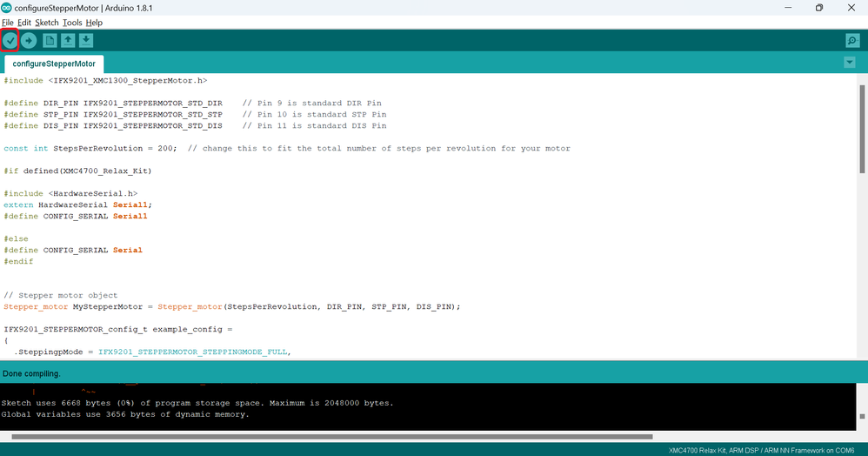
Task: Create a new sketch via toolbar icon
Action: point(50,40)
